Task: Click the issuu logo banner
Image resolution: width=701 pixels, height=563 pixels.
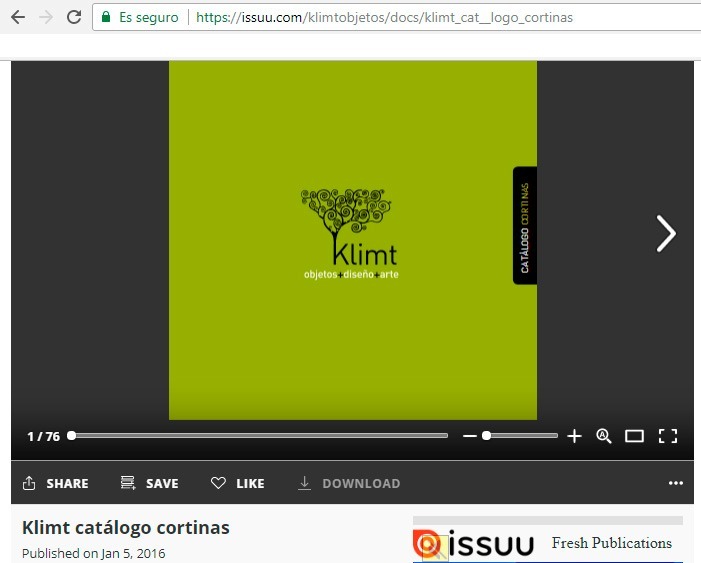Action: tap(474, 544)
